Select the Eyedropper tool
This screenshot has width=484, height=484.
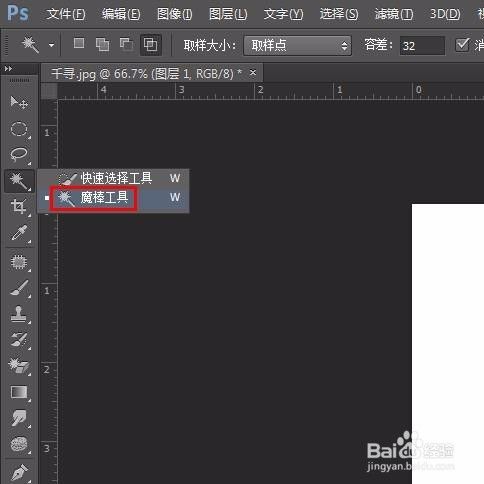tap(19, 233)
